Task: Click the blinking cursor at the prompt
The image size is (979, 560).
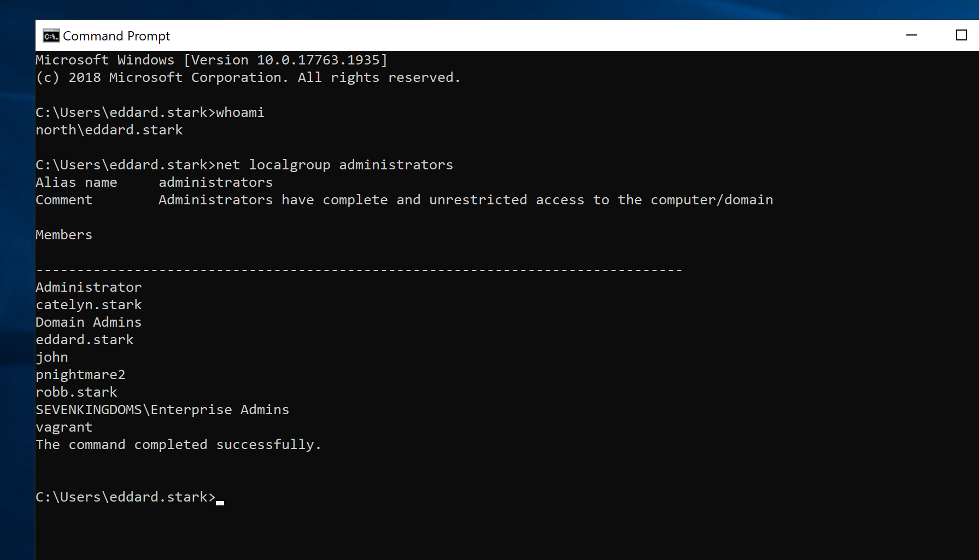Action: coord(220,501)
